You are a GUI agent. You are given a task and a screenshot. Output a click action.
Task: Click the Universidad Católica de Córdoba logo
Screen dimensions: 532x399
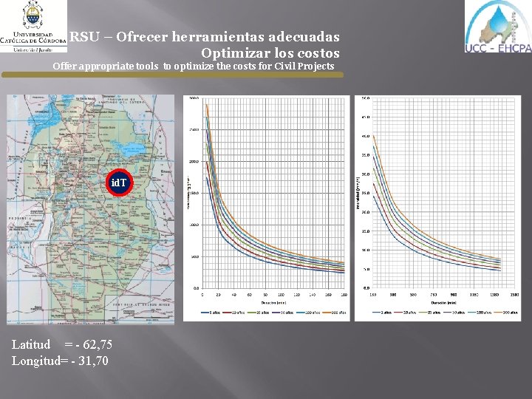coord(33,26)
